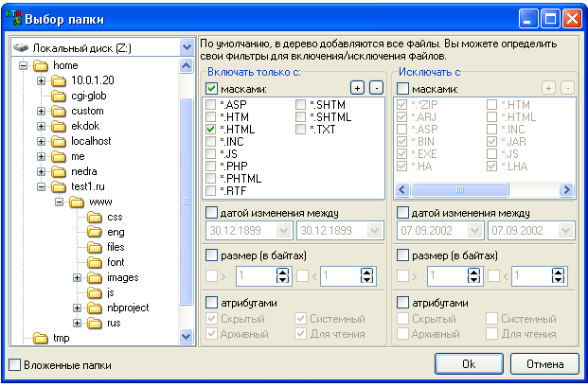
Task: Expand the rus folder node
Action: tap(78, 323)
